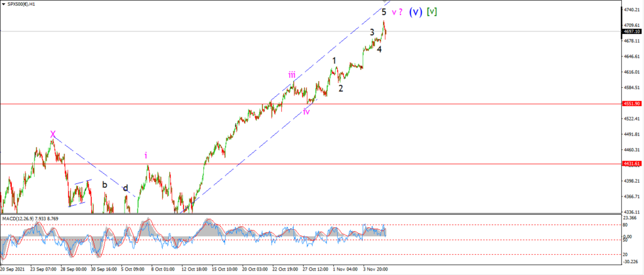Select the 4551.90 red price level tag
The height and width of the screenshot is (275, 644).
pyautogui.click(x=633, y=104)
